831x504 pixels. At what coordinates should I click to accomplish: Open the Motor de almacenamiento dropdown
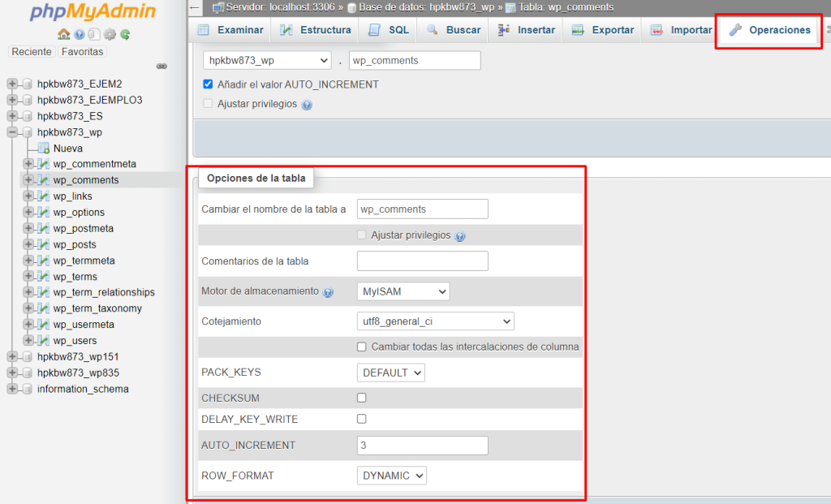click(x=403, y=291)
